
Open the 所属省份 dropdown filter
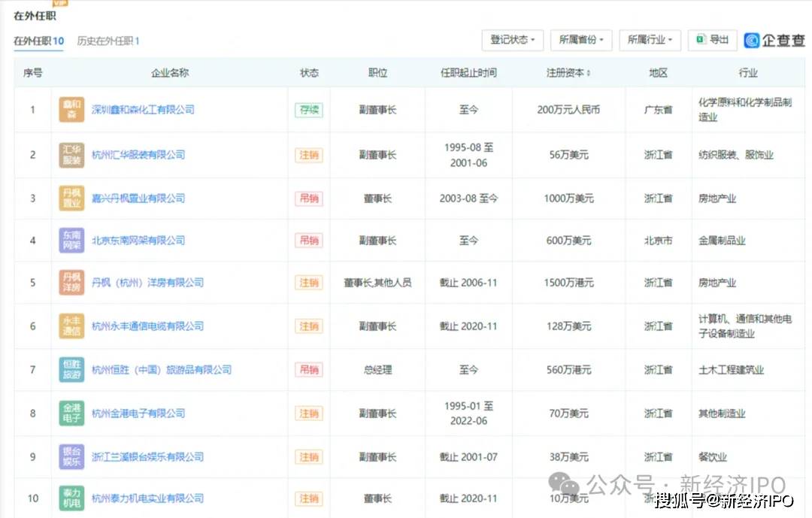click(580, 40)
